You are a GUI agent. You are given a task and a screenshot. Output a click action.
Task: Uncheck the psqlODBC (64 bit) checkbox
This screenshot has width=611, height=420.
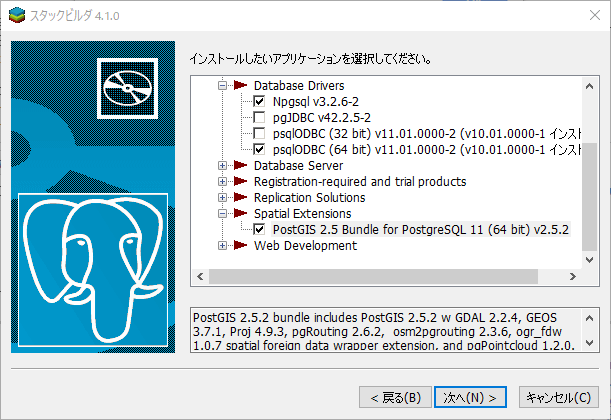(x=259, y=150)
